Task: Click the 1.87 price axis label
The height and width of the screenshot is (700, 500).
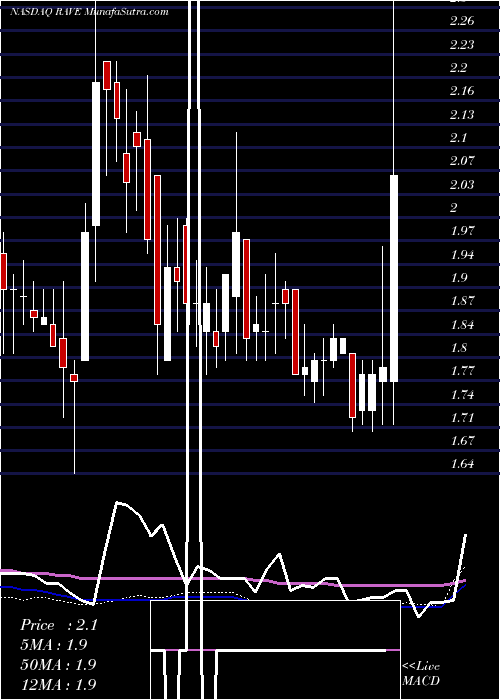Action: click(x=462, y=300)
